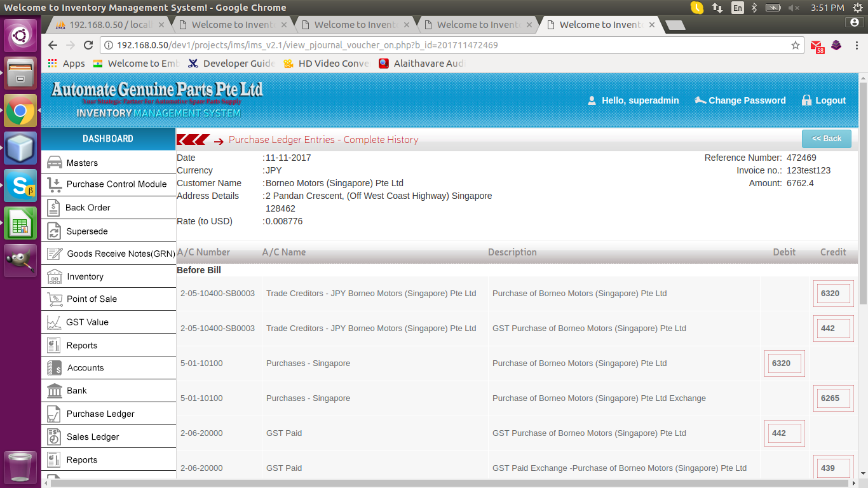This screenshot has height=488, width=868.
Task: Open GIMP from the Ubuntu dock
Action: [20, 261]
